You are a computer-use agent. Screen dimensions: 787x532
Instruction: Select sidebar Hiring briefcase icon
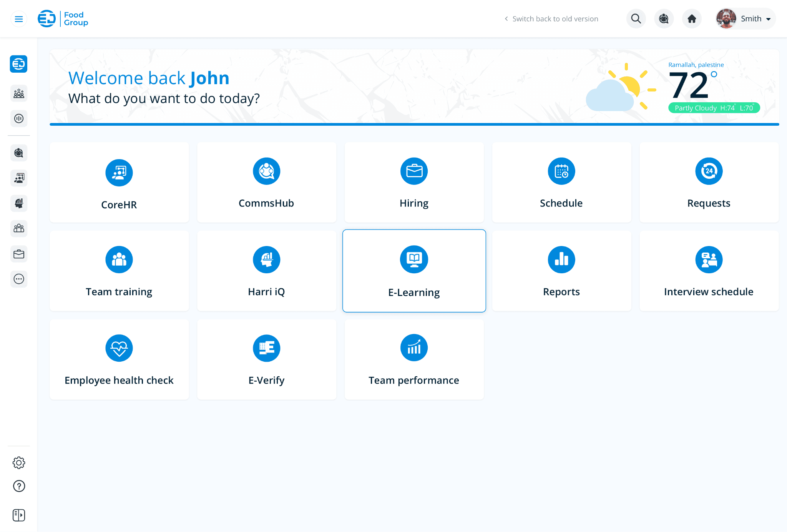pyautogui.click(x=19, y=254)
